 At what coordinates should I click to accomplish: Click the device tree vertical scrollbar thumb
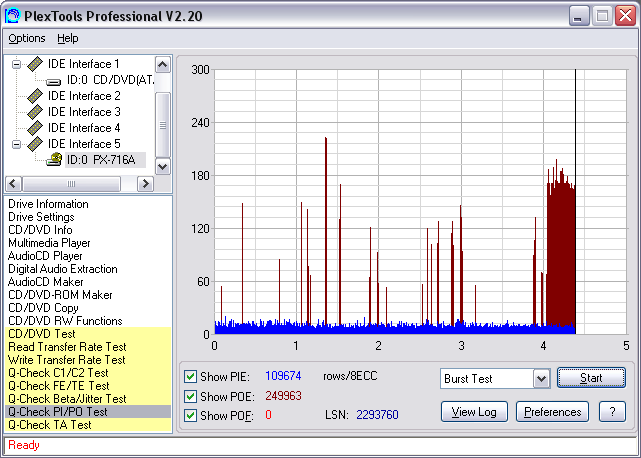click(x=163, y=125)
